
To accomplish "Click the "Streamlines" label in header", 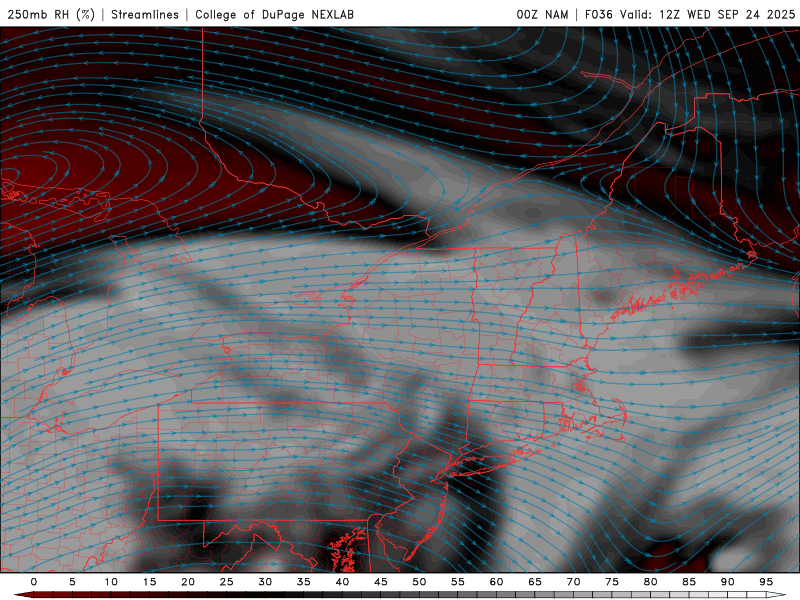I will (145, 14).
